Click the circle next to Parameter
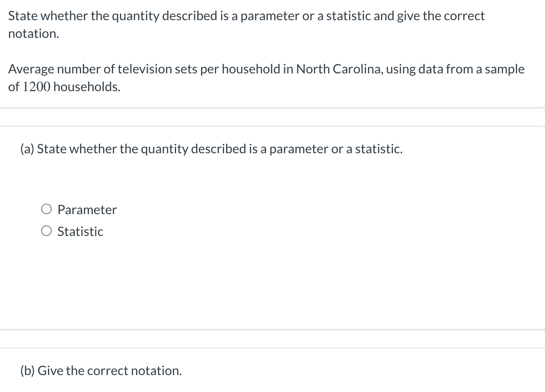 pyautogui.click(x=46, y=209)
